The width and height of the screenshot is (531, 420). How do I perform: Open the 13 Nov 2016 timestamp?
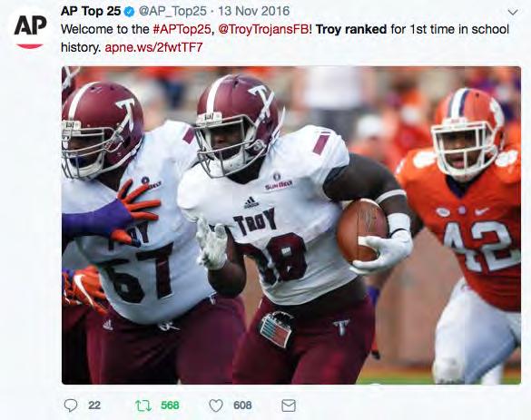(253, 11)
